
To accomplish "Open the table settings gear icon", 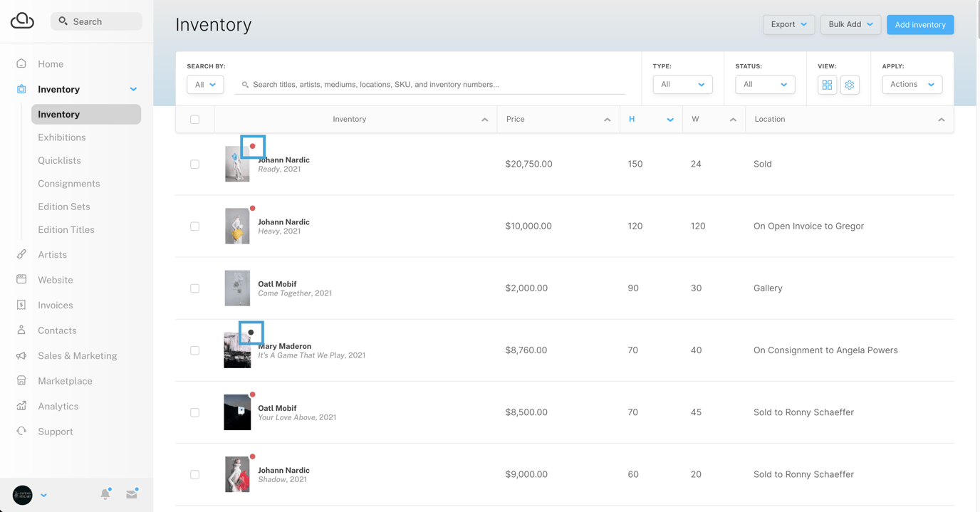I will (x=850, y=85).
